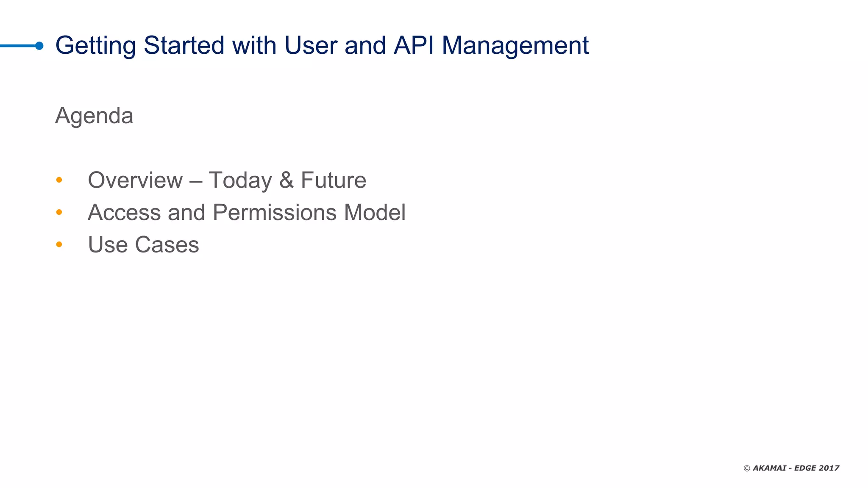
Task: Select the Agenda heading
Action: (94, 116)
